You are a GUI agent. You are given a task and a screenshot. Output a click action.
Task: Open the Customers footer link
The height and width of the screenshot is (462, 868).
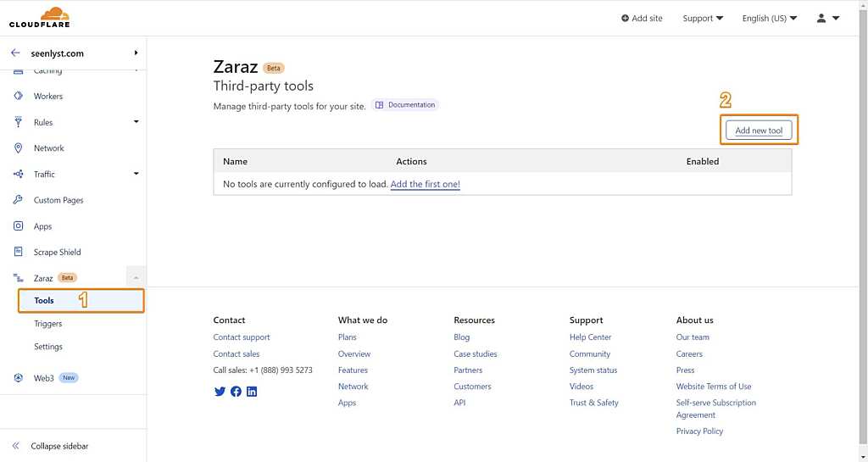point(472,387)
